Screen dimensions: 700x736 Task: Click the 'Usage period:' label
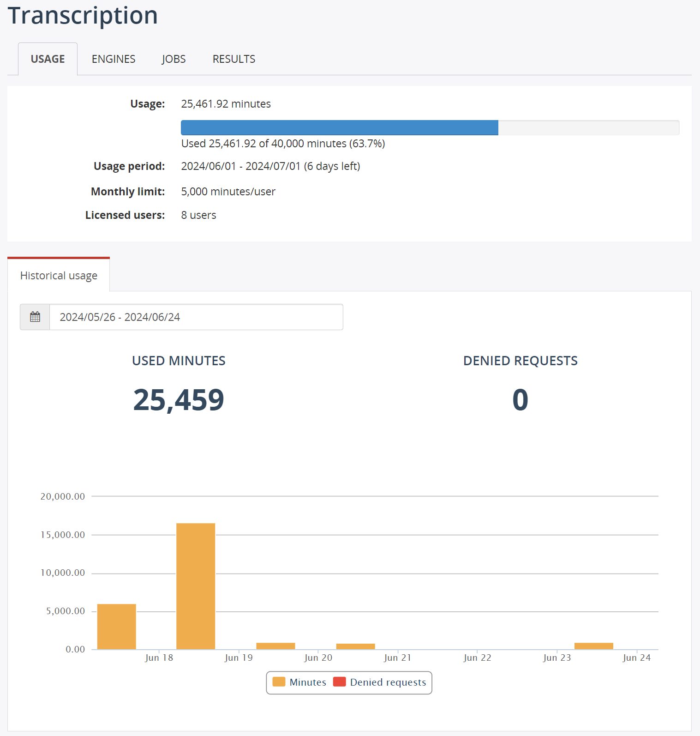tap(129, 166)
